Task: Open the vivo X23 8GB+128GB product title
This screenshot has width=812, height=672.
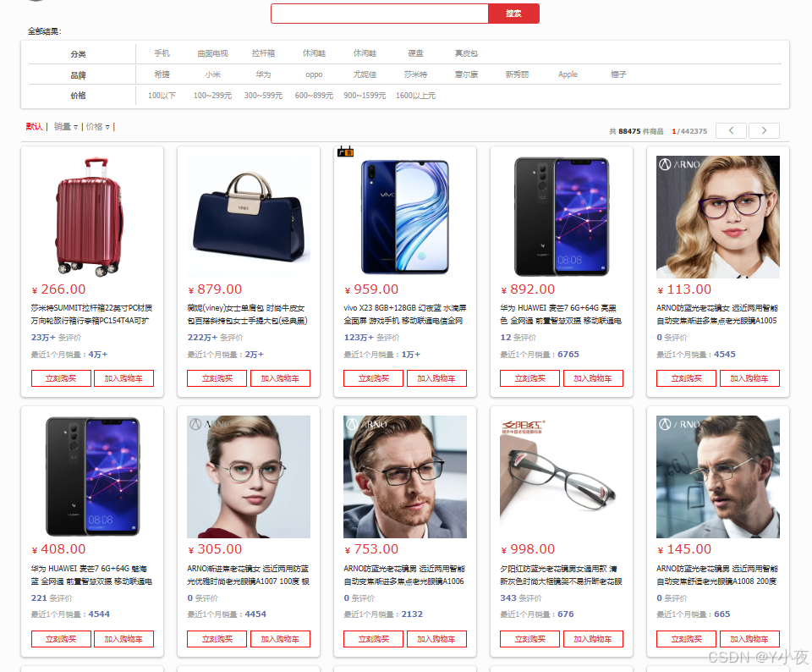Action: point(405,314)
